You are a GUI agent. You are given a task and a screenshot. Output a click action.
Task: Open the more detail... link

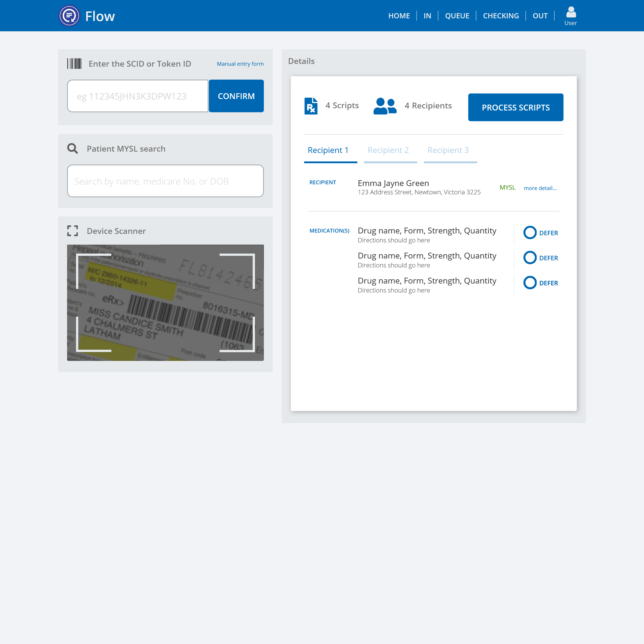point(540,188)
